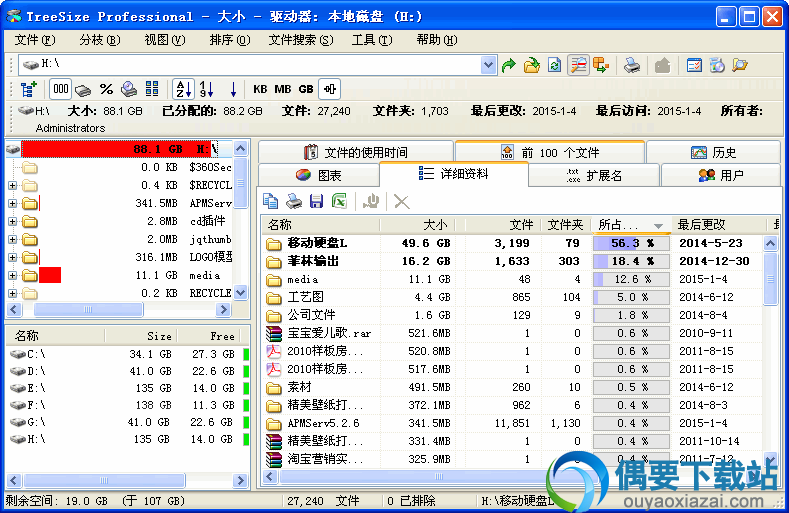Switch to 用户 tab
Viewport: 789px width, 513px height.
[721, 175]
